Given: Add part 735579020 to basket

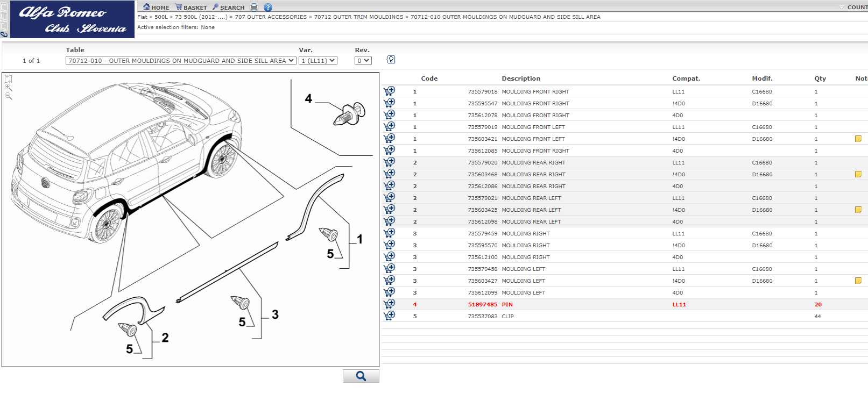Looking at the screenshot, I should pos(389,162).
